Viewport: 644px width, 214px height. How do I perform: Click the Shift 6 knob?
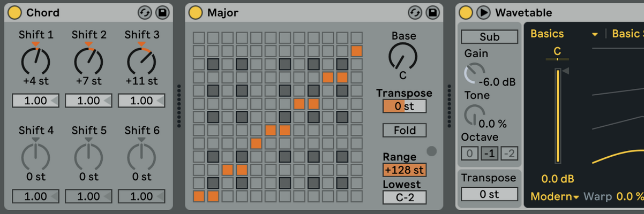(x=141, y=156)
